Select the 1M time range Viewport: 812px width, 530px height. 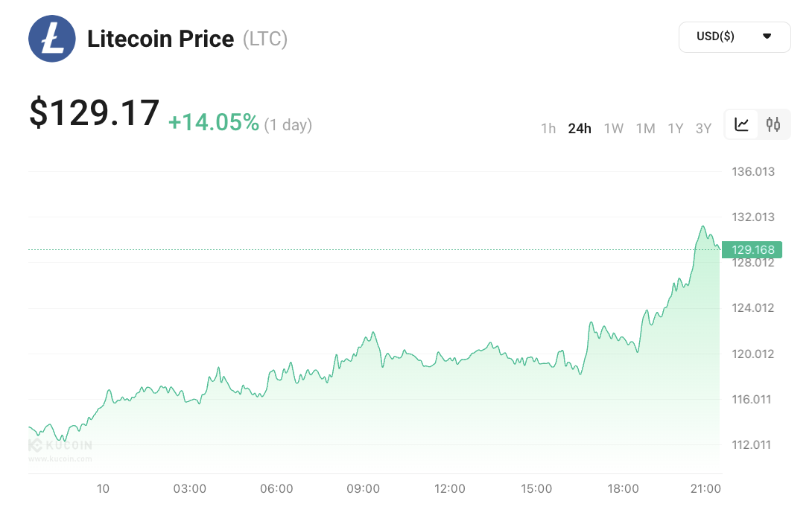click(645, 129)
